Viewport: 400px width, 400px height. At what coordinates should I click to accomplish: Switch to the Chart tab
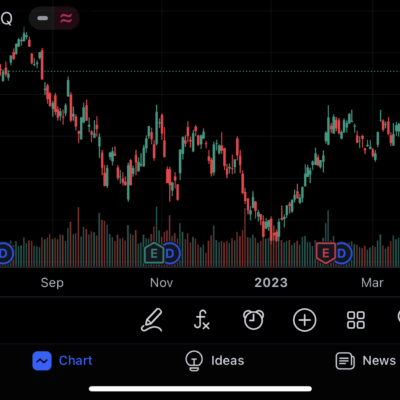pyautogui.click(x=62, y=361)
